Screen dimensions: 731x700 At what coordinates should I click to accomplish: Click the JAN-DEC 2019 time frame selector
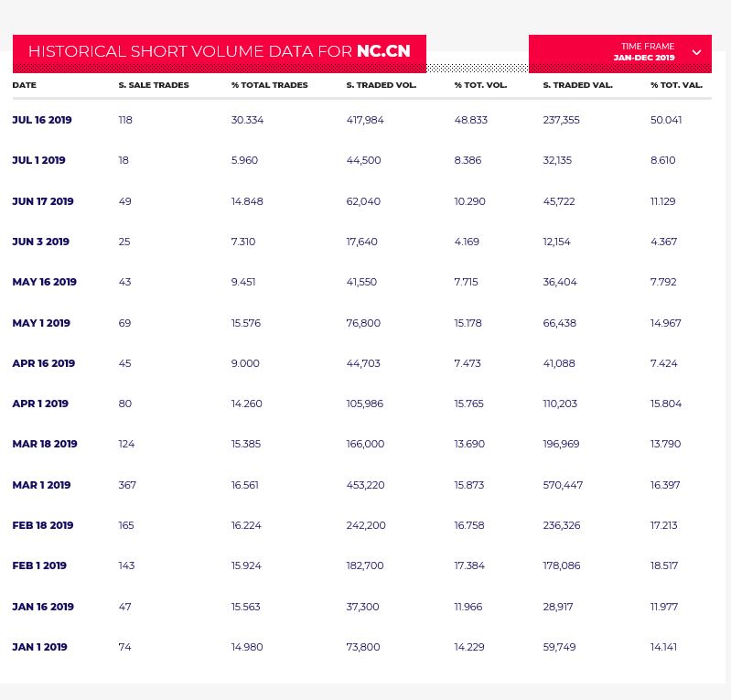[x=644, y=58]
